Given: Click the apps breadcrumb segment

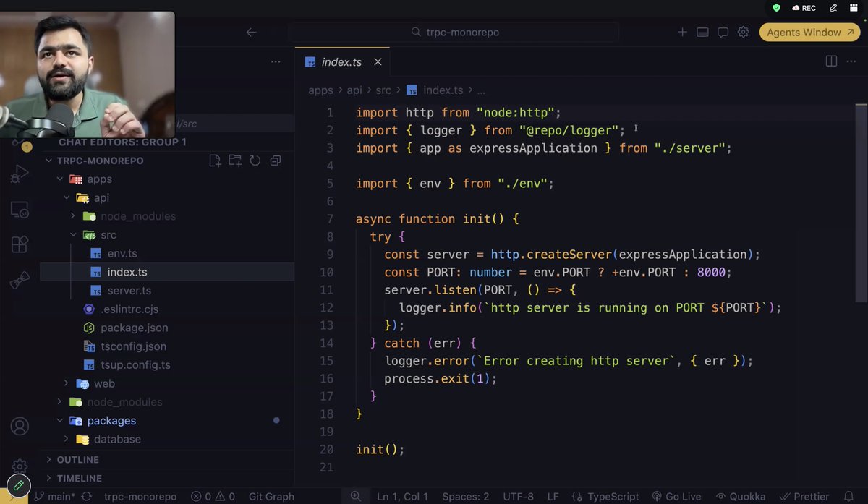Looking at the screenshot, I should (x=320, y=90).
